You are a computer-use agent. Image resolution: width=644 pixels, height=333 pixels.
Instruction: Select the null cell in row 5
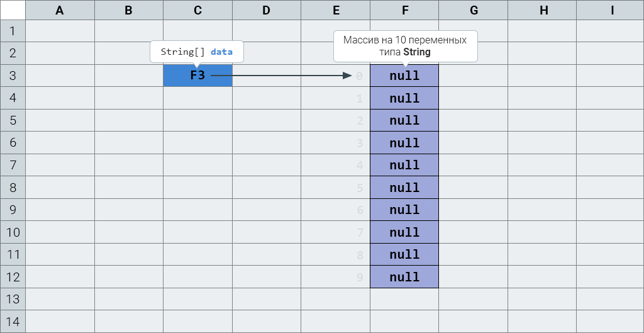(x=404, y=121)
